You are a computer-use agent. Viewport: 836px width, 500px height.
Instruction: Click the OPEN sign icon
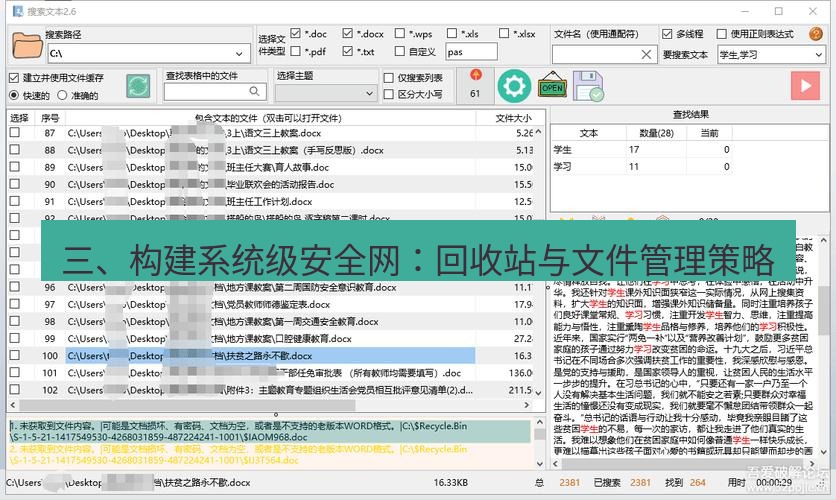pyautogui.click(x=552, y=85)
